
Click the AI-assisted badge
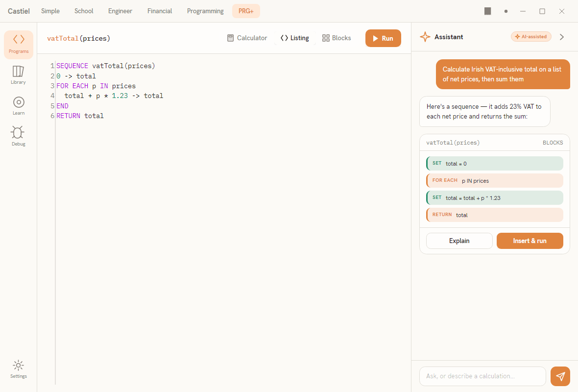pyautogui.click(x=531, y=37)
